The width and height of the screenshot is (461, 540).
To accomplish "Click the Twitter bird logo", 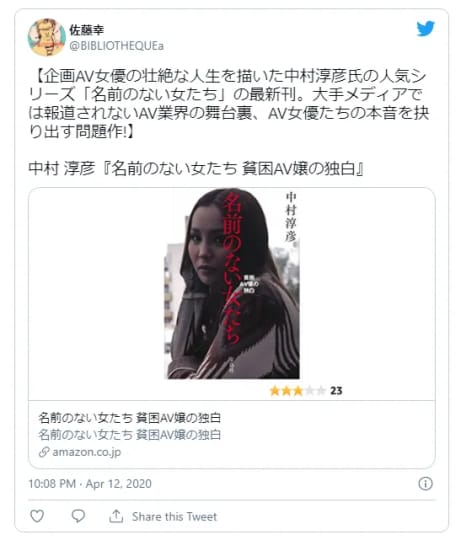I will (x=425, y=29).
